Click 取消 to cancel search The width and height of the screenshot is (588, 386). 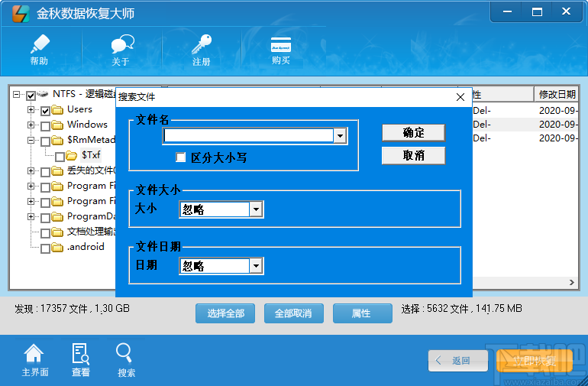pos(413,155)
